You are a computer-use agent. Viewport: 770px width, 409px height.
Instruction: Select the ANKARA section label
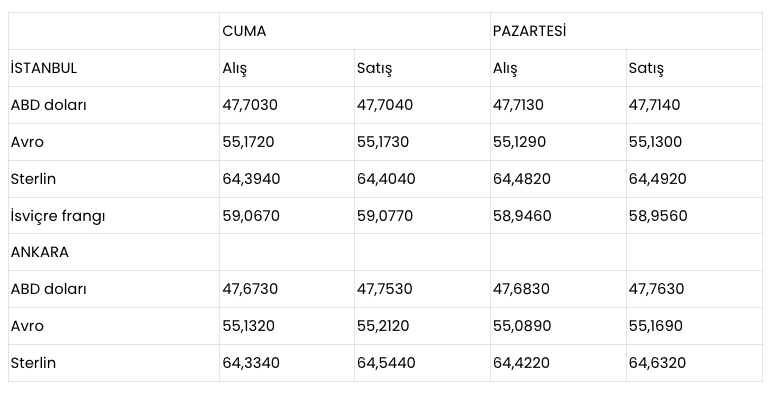coord(40,252)
